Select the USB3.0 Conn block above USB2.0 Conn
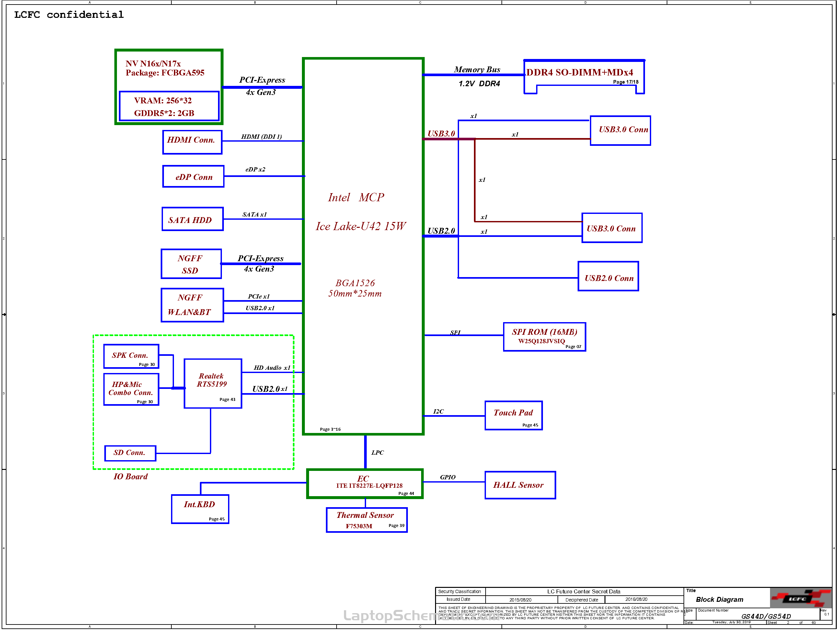The height and width of the screenshot is (630, 840). (x=612, y=228)
